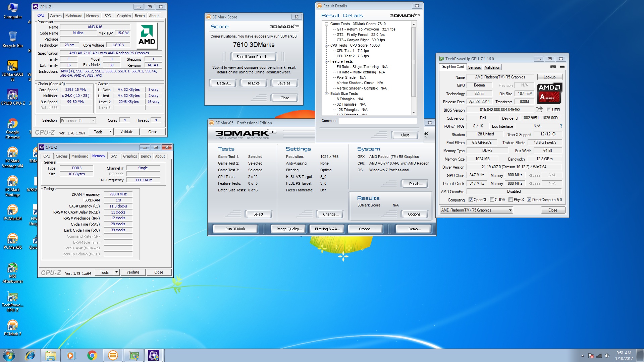
Task: Launch PCMark04 desktop shortcut
Action: (13, 213)
